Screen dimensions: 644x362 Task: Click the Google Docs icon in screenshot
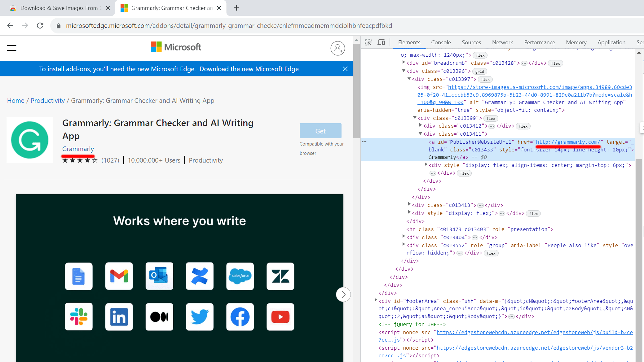point(79,276)
